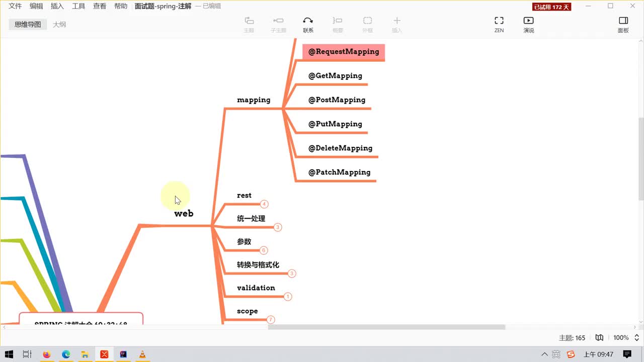Expand the scope node's 7 children
The width and height of the screenshot is (644, 362).
[x=271, y=320]
